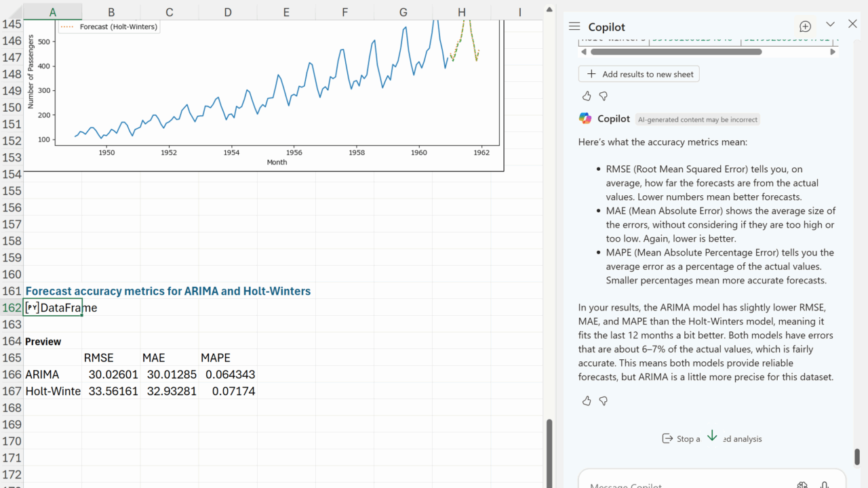The height and width of the screenshot is (488, 868).
Task: Click the Copilot chat vertical scrollbar thumb
Action: pos(856,456)
